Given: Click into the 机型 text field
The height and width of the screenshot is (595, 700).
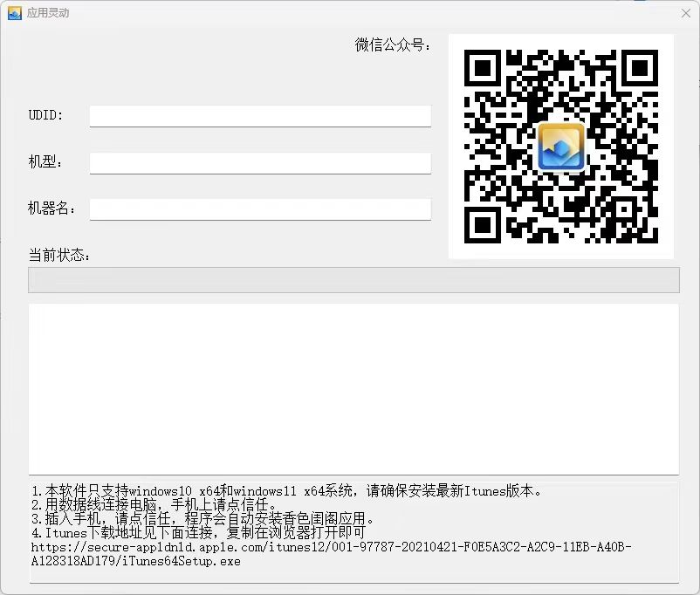Looking at the screenshot, I should tap(260, 163).
